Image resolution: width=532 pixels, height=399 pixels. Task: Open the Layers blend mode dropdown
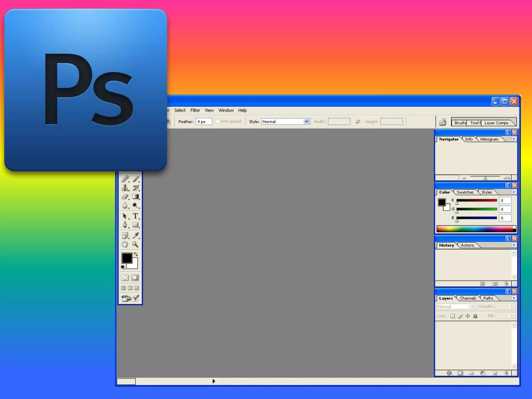473,307
